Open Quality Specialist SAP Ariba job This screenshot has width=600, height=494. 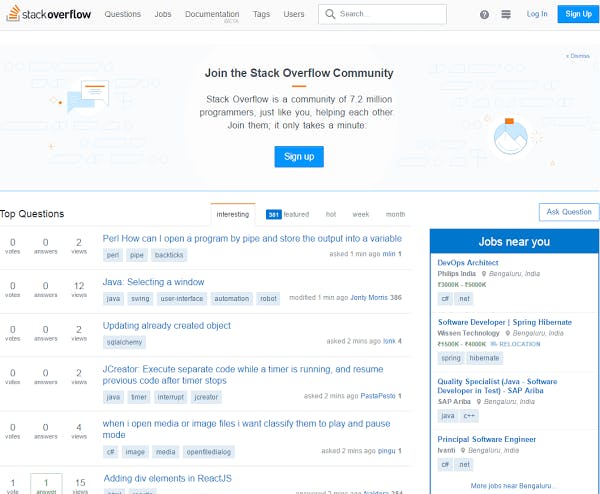[497, 386]
